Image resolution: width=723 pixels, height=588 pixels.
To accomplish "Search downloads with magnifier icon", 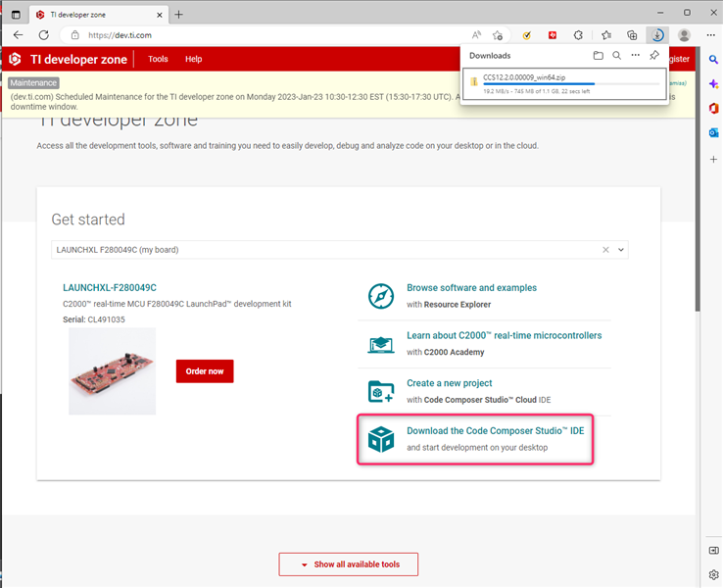I will 616,55.
